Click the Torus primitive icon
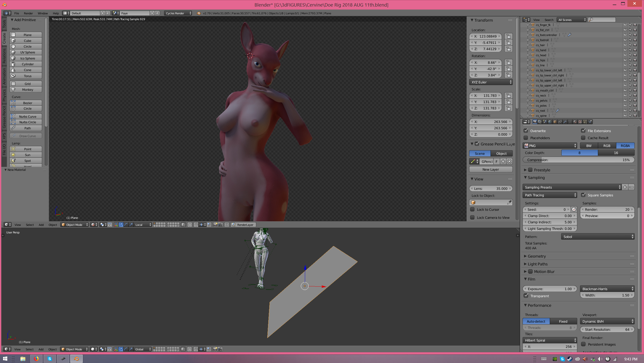644x363 pixels. point(13,76)
